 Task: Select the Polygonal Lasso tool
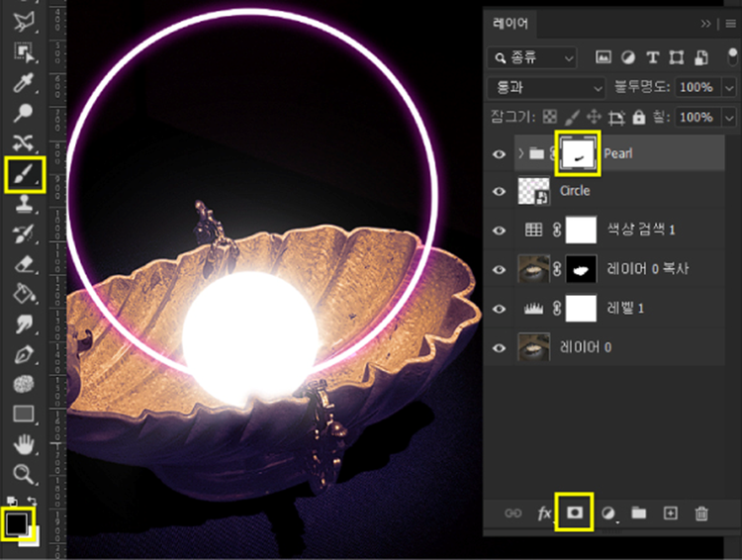coord(23,22)
